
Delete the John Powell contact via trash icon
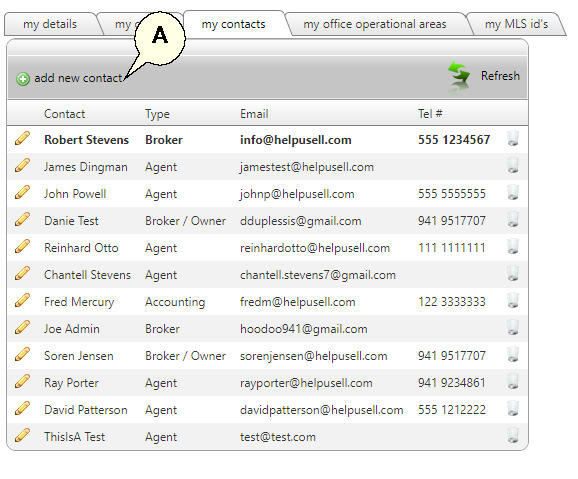pos(513,192)
